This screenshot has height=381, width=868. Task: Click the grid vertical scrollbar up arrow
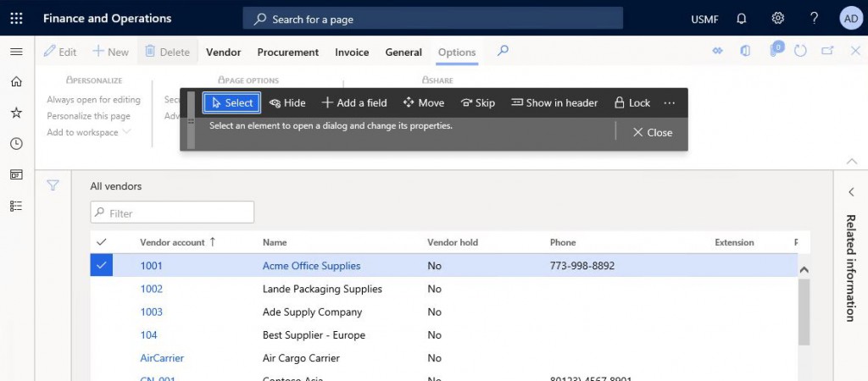tap(804, 270)
